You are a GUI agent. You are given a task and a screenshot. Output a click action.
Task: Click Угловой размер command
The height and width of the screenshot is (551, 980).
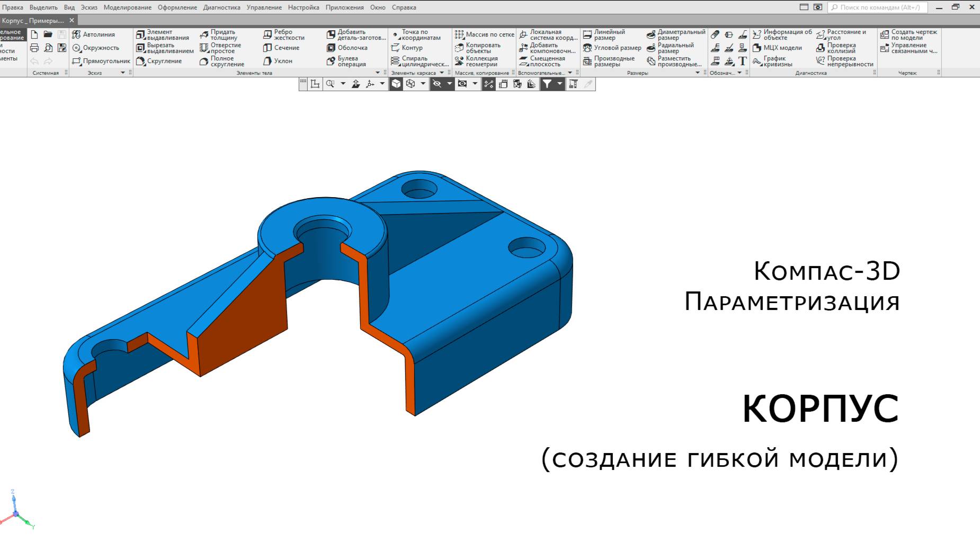pos(614,48)
